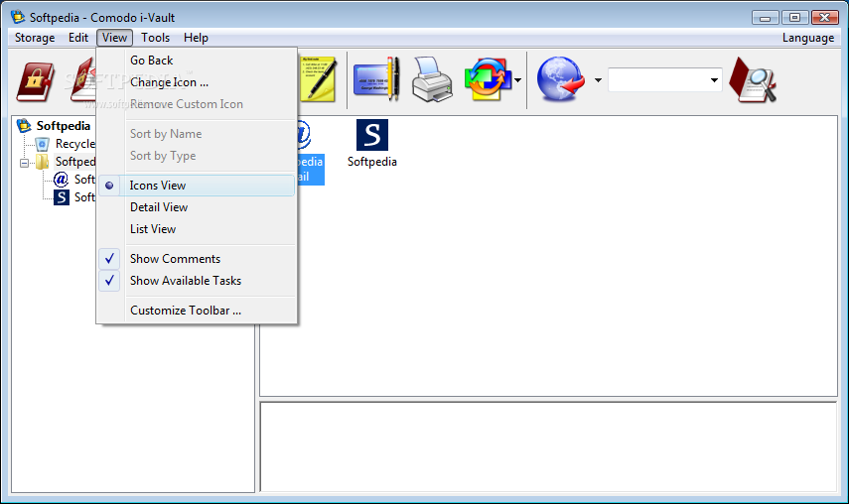The image size is (849, 504).
Task: Open the Edit menu
Action: pos(78,38)
